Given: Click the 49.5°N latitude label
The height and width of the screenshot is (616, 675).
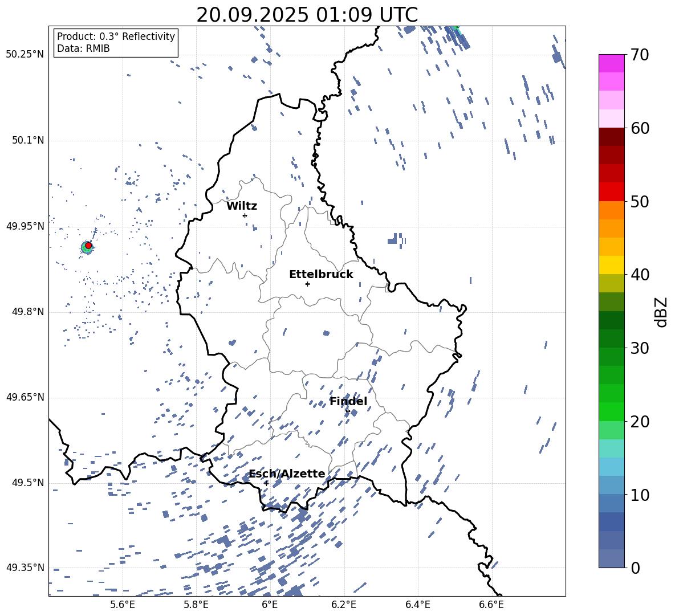Looking at the screenshot, I should 28,483.
